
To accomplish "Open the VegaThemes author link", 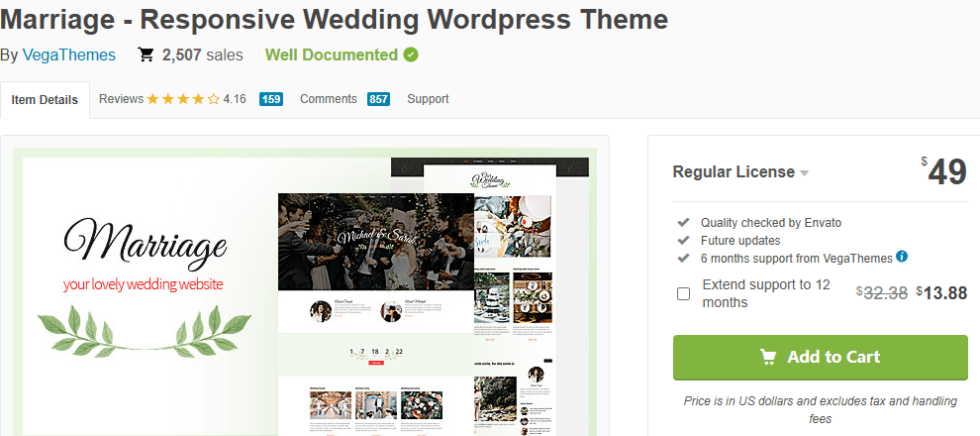I will coord(69,55).
